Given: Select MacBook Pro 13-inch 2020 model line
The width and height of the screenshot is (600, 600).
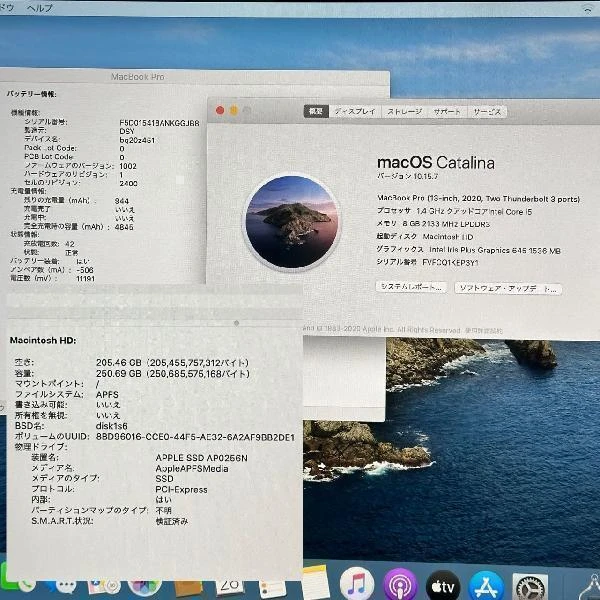Looking at the screenshot, I should 478,199.
